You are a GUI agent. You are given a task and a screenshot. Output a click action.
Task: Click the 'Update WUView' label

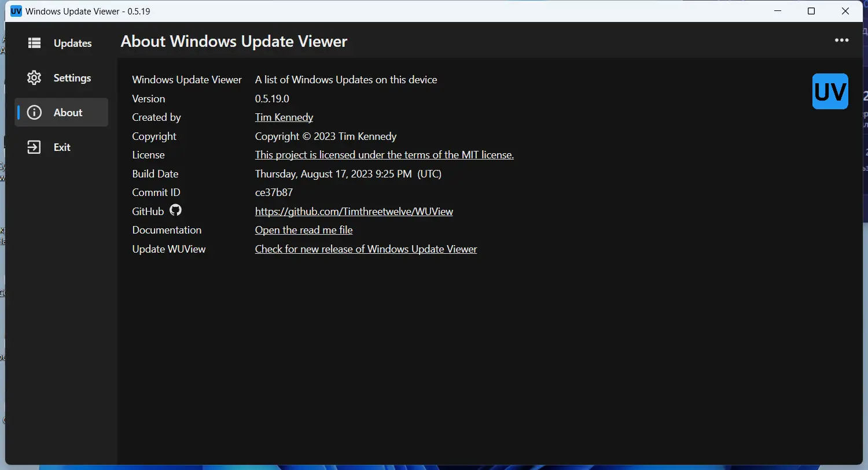tap(169, 249)
